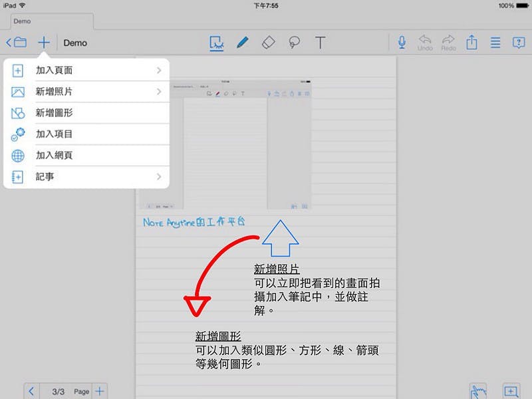Image resolution: width=532 pixels, height=399 pixels.
Task: Open the list menu icon
Action: [495, 43]
